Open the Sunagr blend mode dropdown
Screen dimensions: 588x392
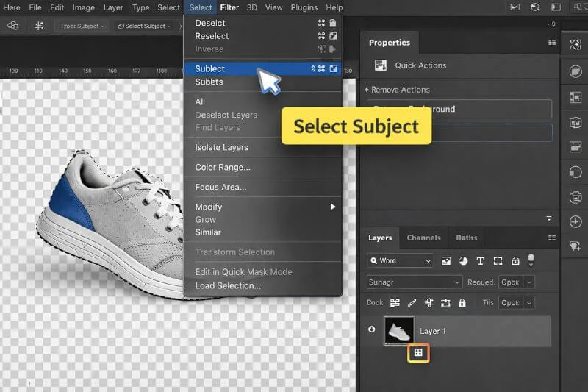(x=414, y=282)
